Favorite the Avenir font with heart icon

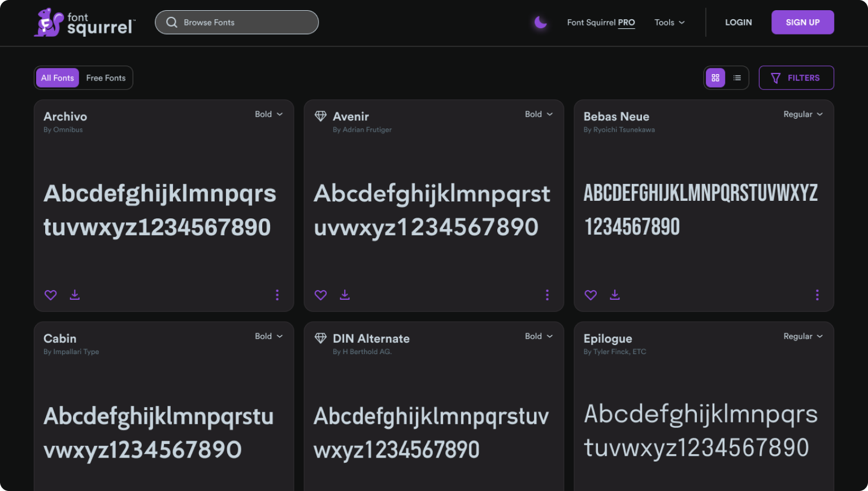tap(321, 295)
